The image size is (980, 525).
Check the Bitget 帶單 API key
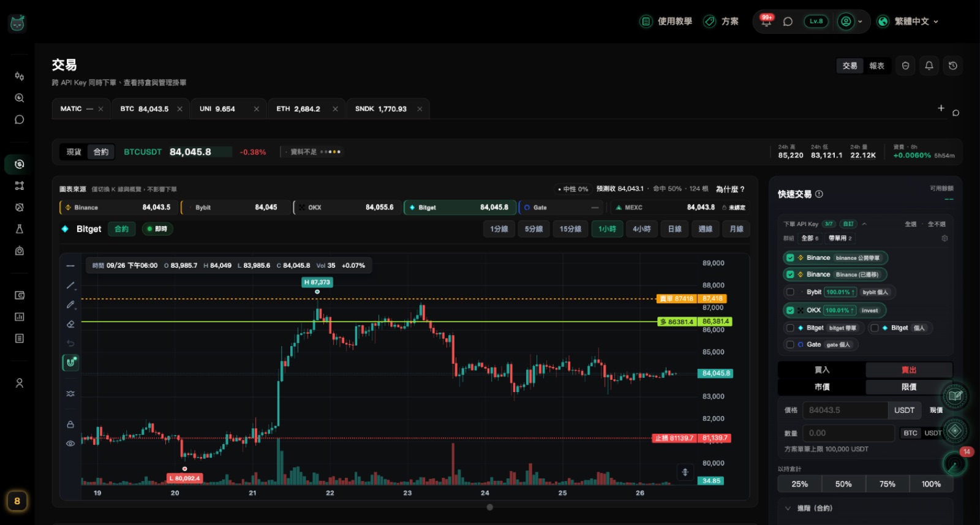pyautogui.click(x=790, y=328)
